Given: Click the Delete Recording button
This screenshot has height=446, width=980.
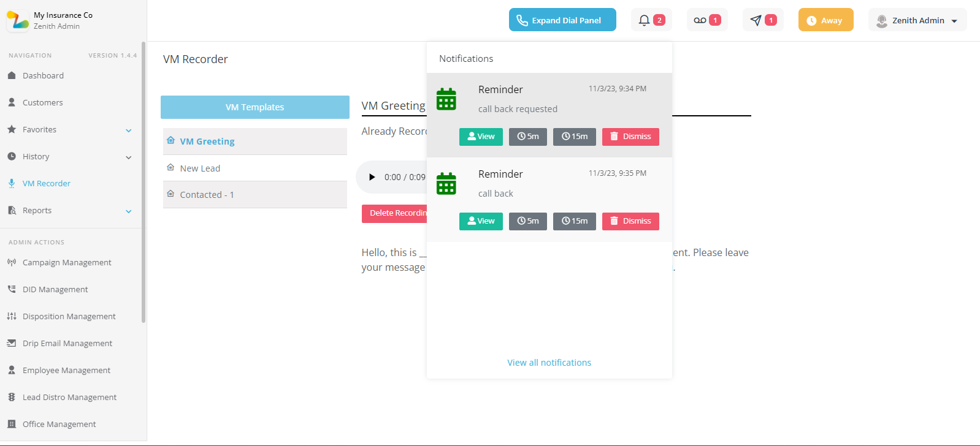Looking at the screenshot, I should (x=394, y=213).
